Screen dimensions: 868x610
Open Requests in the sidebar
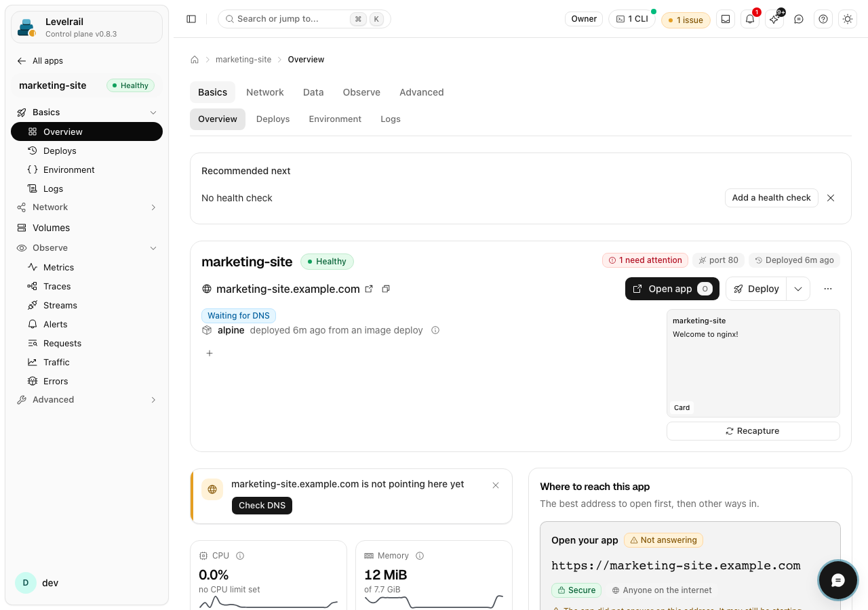(87, 344)
